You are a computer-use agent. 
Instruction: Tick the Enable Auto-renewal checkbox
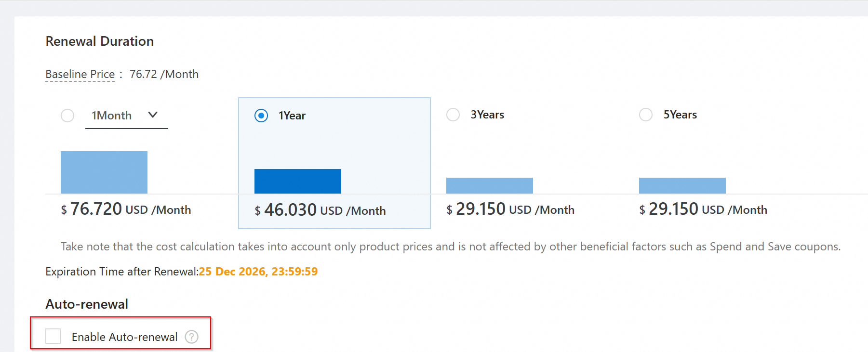(x=53, y=336)
